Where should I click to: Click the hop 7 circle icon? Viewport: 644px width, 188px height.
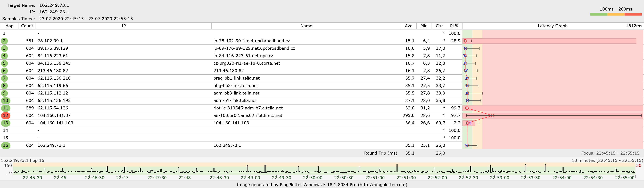point(4,78)
